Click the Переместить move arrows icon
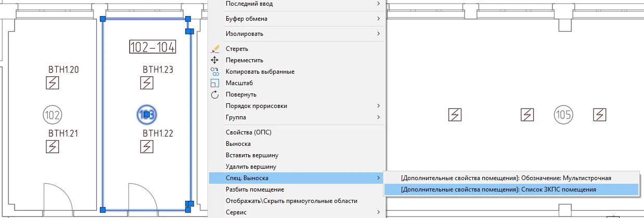Viewport: 644px width, 218px height. click(x=215, y=60)
